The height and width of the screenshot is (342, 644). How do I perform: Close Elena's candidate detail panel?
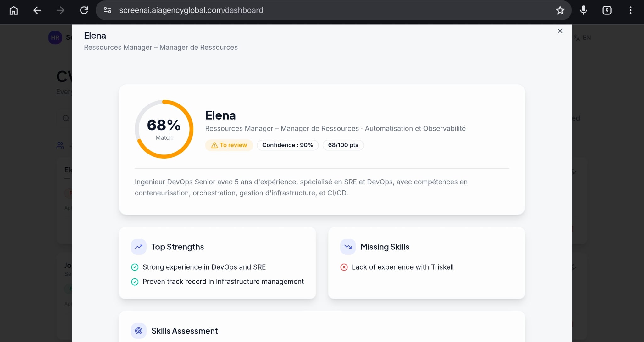pos(560,31)
